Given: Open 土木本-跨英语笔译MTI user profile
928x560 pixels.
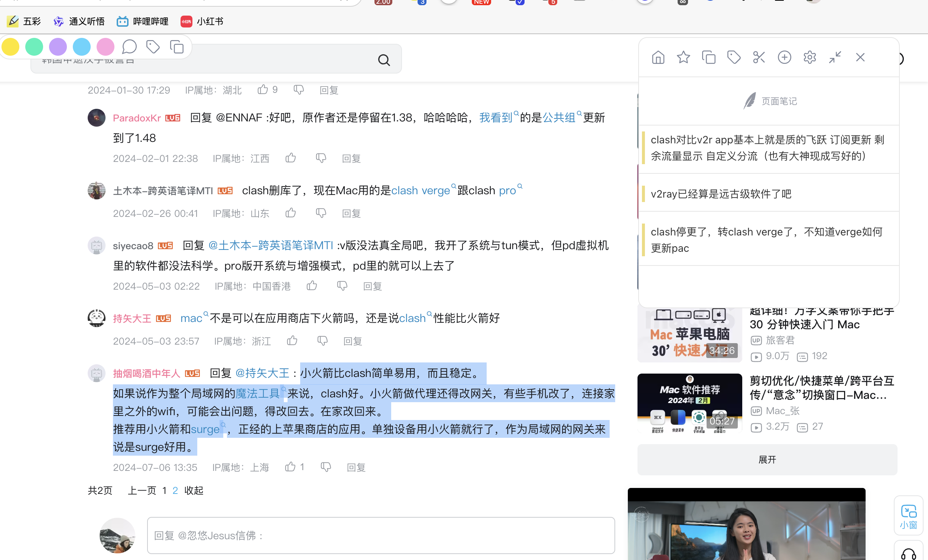Looking at the screenshot, I should point(163,191).
